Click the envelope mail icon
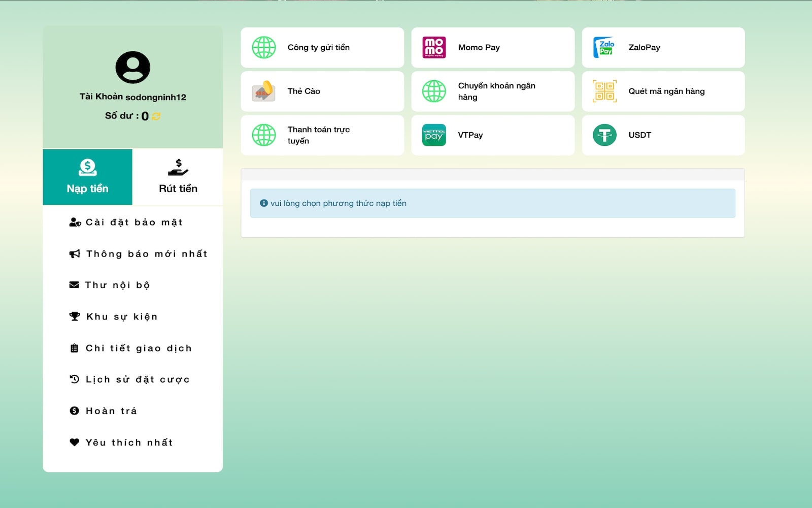The width and height of the screenshot is (812, 508). coord(74,285)
